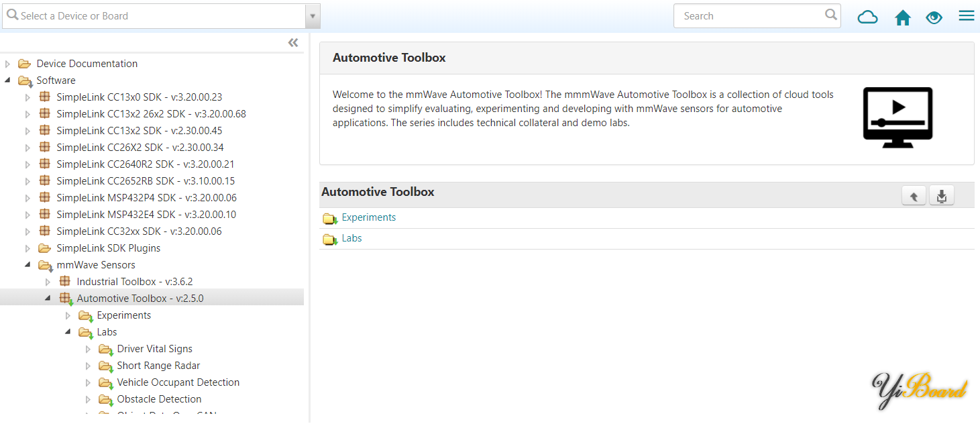Click the magnifier icon in Search box

[831, 14]
